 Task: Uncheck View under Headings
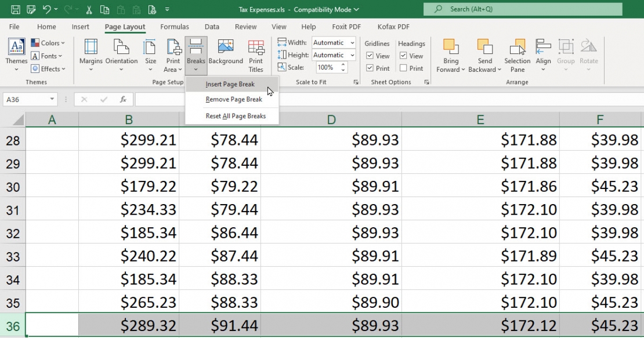402,55
